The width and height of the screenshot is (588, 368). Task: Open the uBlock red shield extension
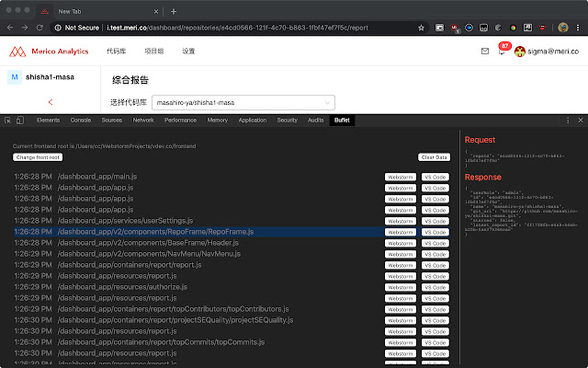coord(454,28)
